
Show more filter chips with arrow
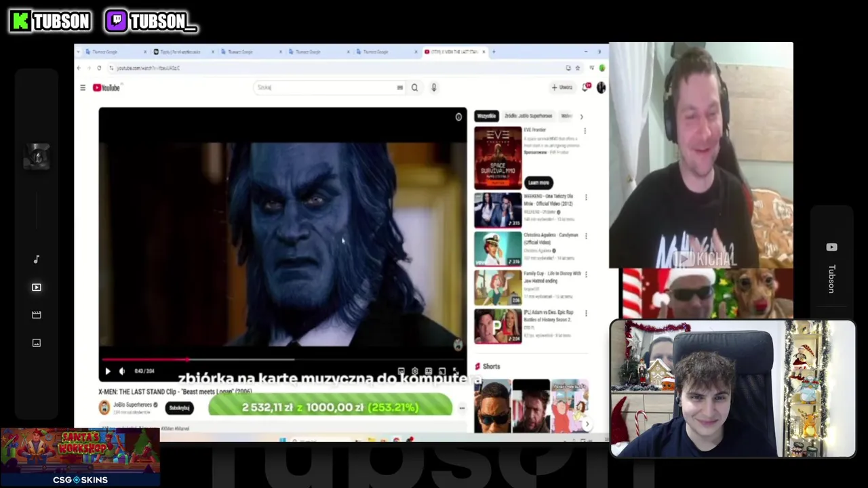click(581, 117)
